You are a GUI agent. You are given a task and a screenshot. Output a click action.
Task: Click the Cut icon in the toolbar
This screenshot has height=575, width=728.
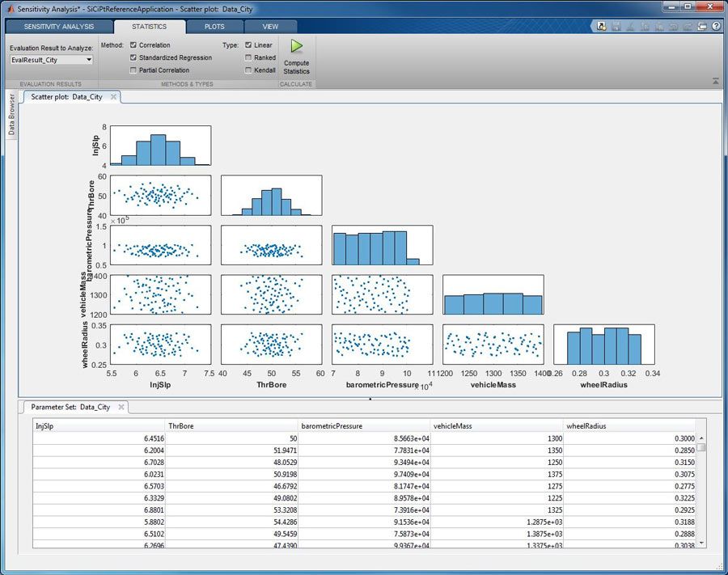tap(629, 26)
